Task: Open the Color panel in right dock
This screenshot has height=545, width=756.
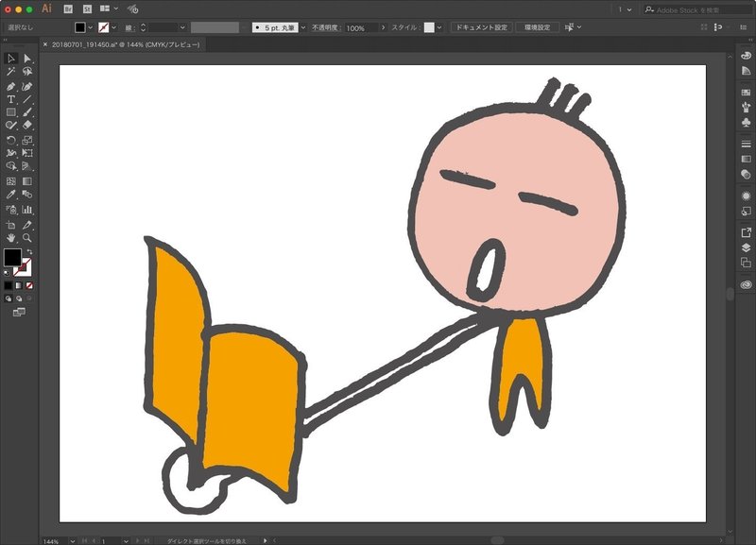Action: point(746,56)
